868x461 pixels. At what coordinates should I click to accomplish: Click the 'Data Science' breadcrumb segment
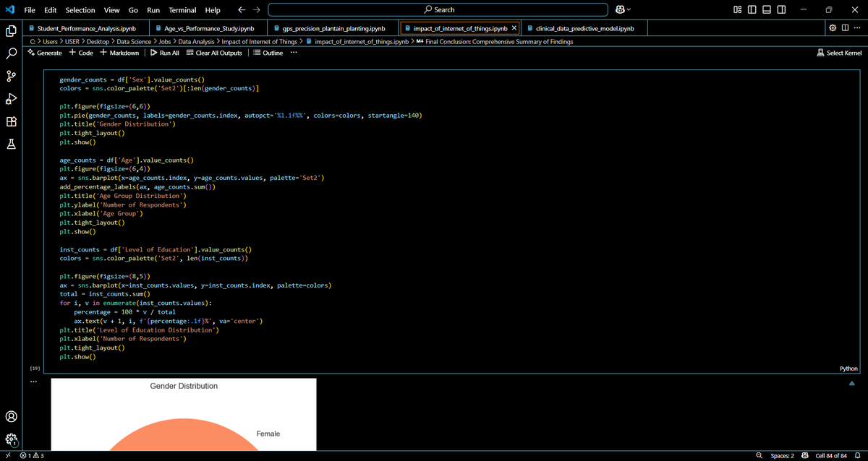pos(134,42)
